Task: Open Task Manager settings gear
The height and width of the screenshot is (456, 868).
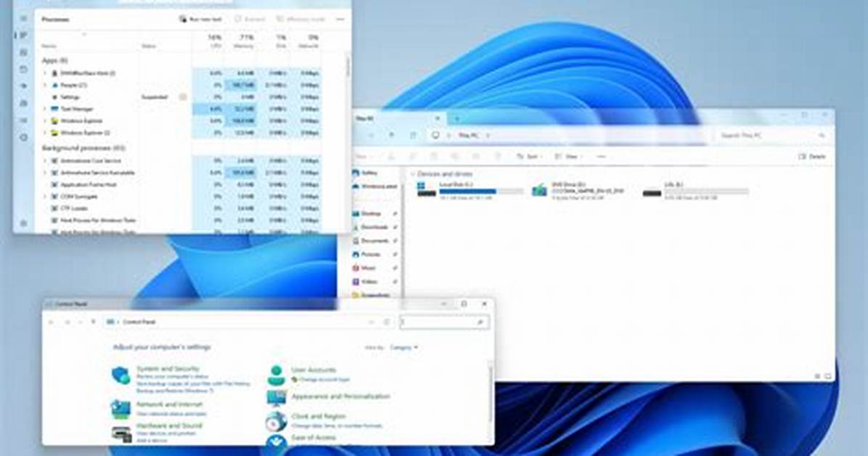Action: coord(23,224)
